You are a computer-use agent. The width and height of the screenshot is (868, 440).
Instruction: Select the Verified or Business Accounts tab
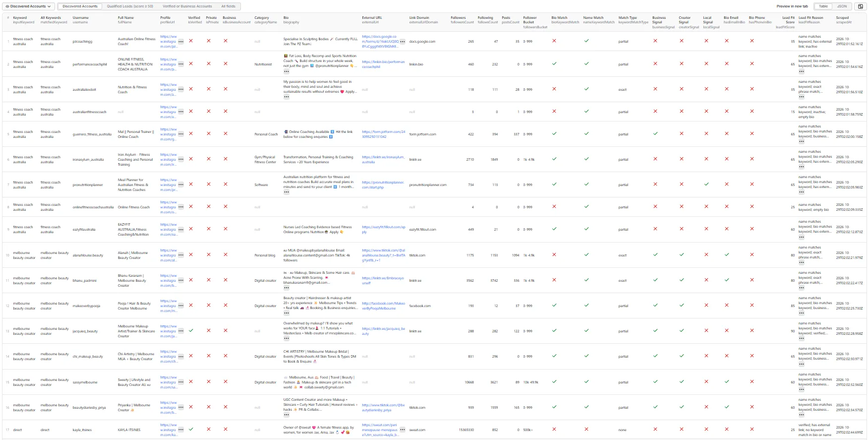coord(187,6)
